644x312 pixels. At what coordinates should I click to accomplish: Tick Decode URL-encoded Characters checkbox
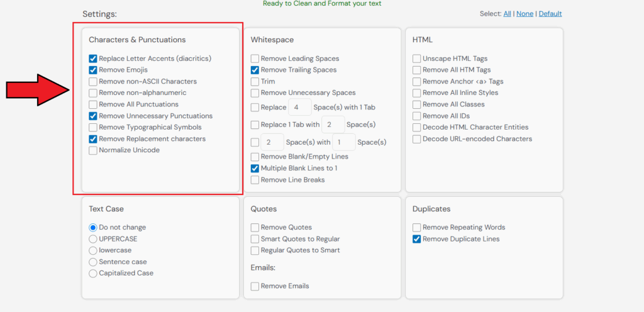pyautogui.click(x=417, y=139)
